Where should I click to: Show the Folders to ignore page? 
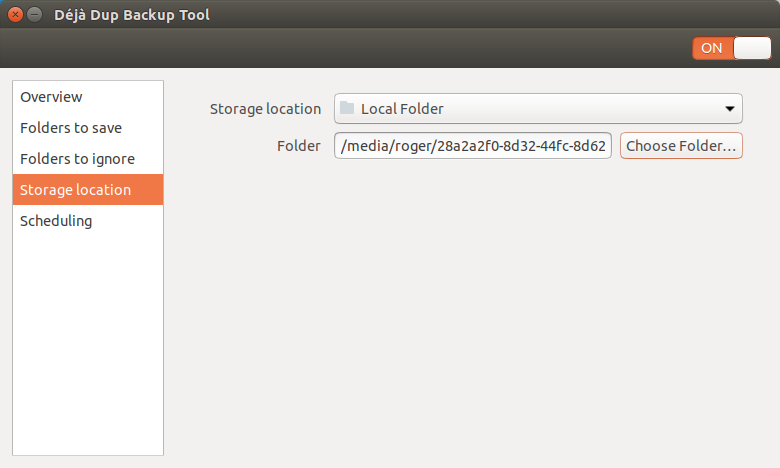(77, 159)
